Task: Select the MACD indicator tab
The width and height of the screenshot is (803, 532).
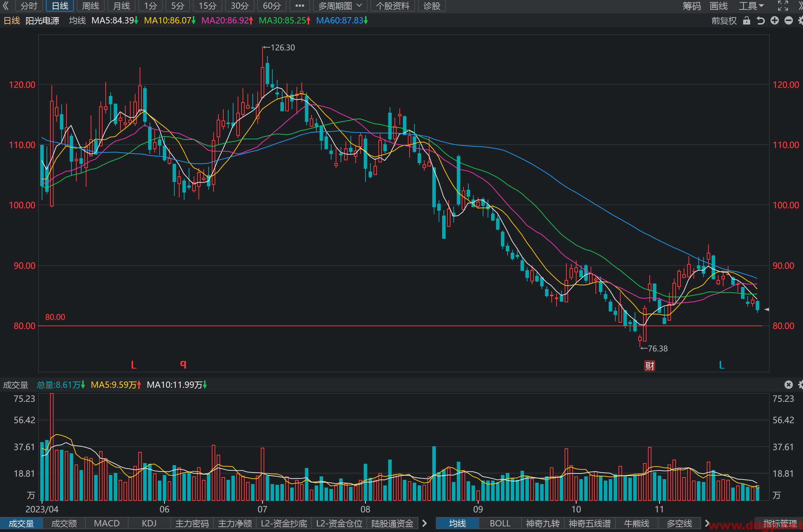Action: pos(107,523)
